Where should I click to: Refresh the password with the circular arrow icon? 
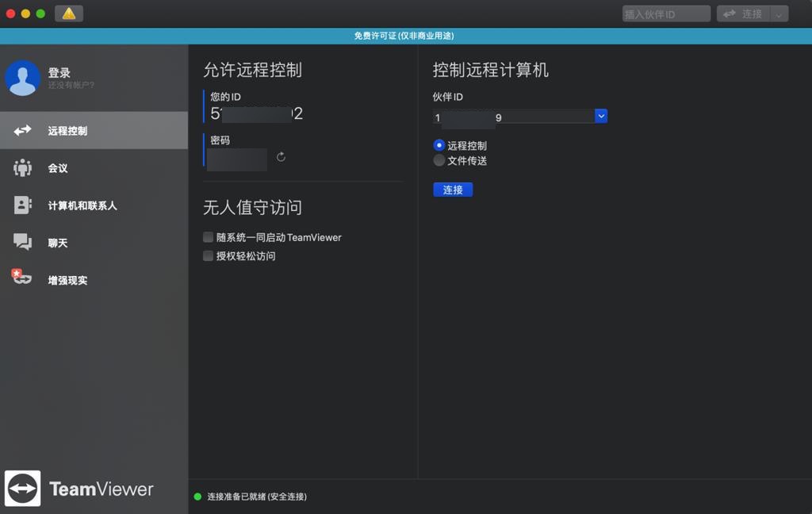pyautogui.click(x=281, y=157)
